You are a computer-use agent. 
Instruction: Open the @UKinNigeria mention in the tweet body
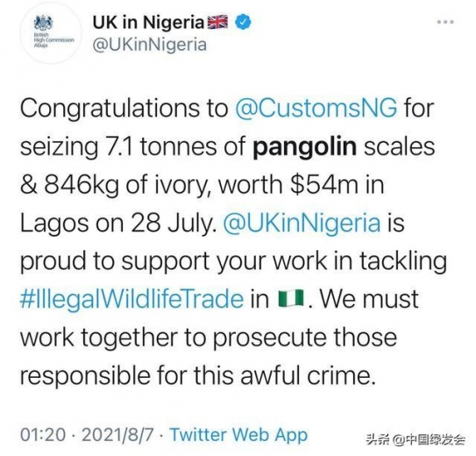coord(302,223)
